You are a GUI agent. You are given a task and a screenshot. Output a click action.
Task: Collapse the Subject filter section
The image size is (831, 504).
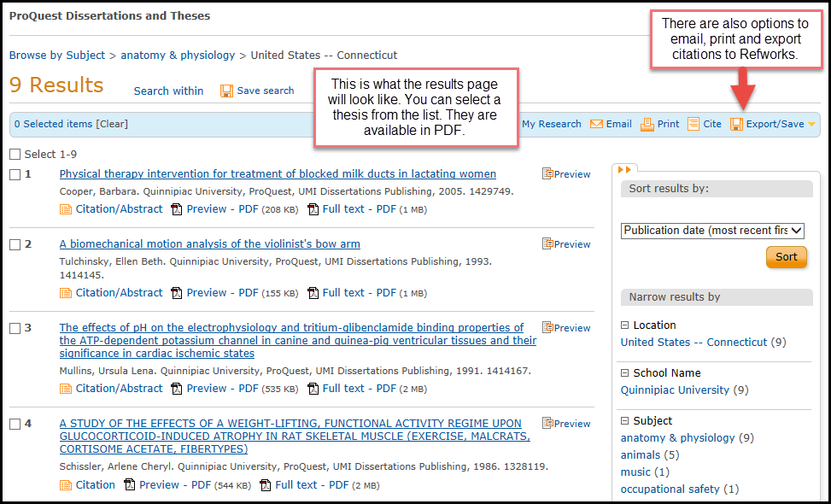click(625, 421)
